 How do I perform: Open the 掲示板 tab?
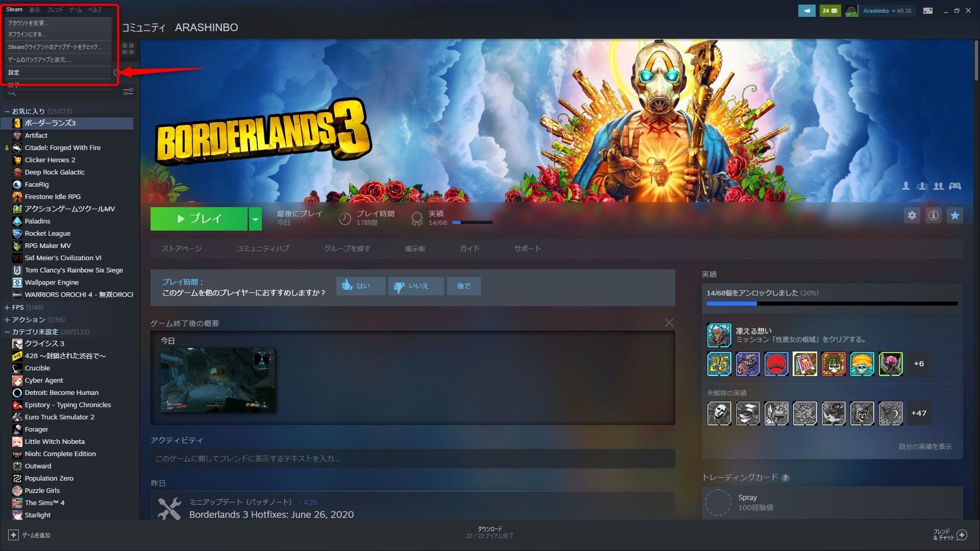[x=415, y=248]
